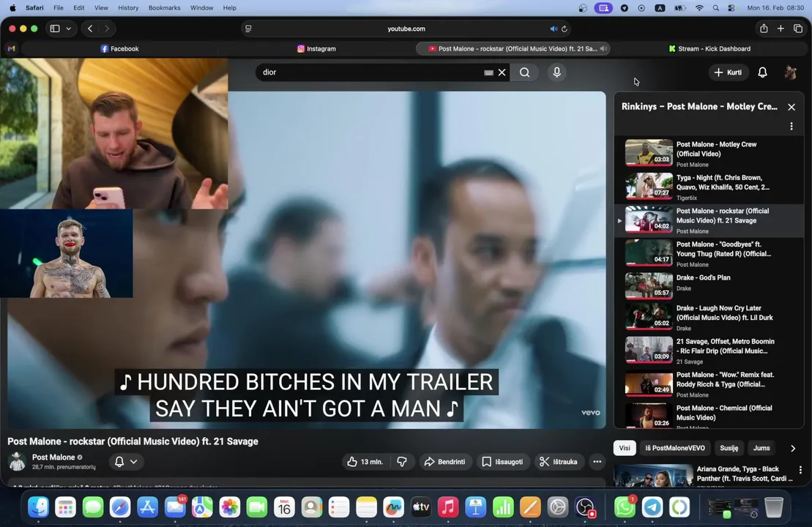Viewport: 812px width, 527px height.
Task: Open Telegram from the Dock
Action: click(x=652, y=507)
